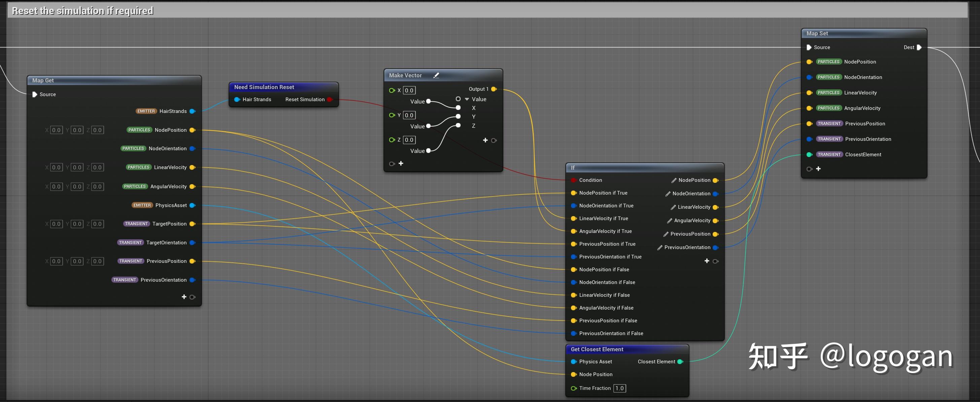Click the Closest Element teal output pin
980x402 pixels.
point(680,362)
